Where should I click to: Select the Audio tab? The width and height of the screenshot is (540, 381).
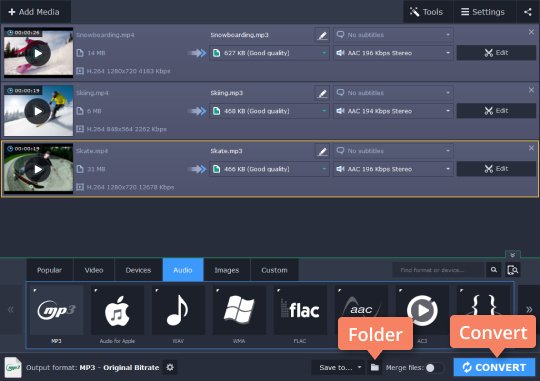coord(183,270)
